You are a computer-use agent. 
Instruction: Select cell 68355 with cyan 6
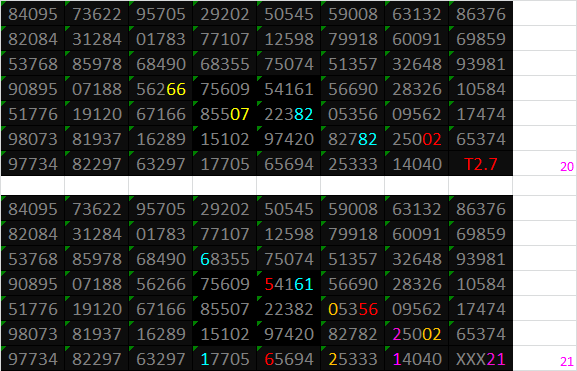(224, 259)
